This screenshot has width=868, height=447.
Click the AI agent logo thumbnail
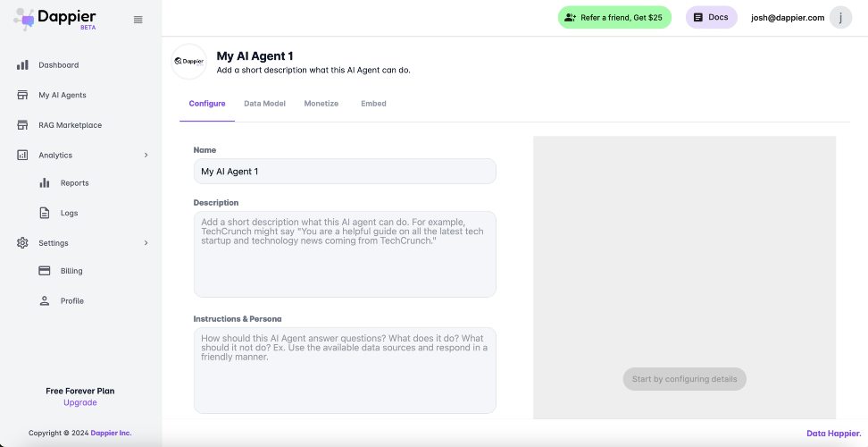[188, 62]
